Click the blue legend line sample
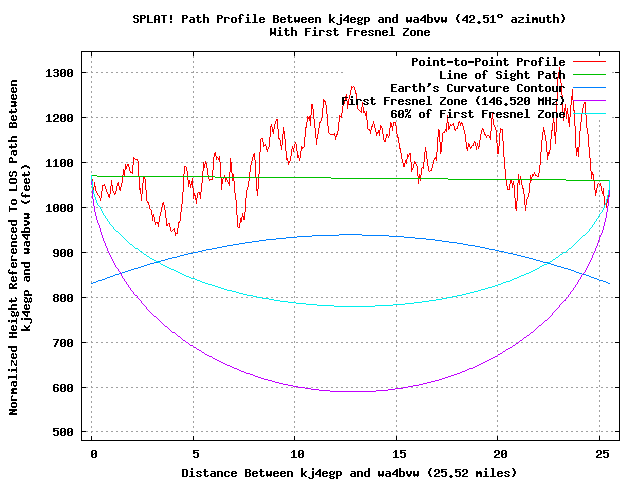The image size is (640, 480). 589,88
